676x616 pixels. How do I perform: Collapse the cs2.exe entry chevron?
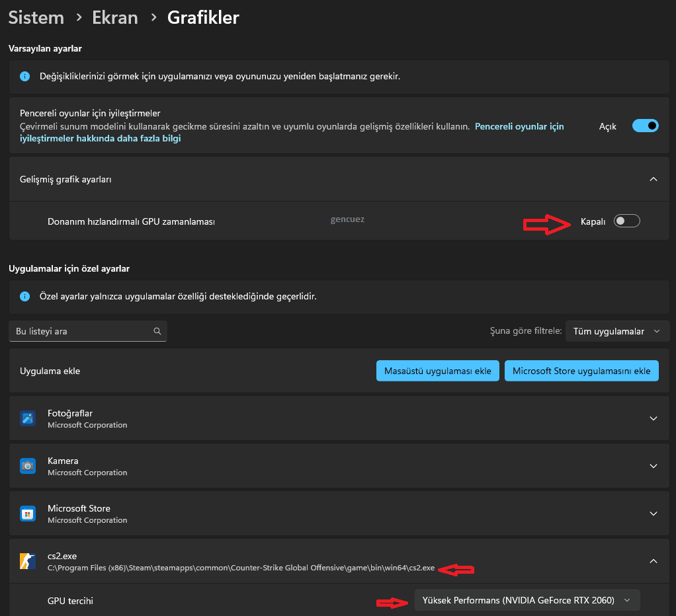click(x=653, y=561)
